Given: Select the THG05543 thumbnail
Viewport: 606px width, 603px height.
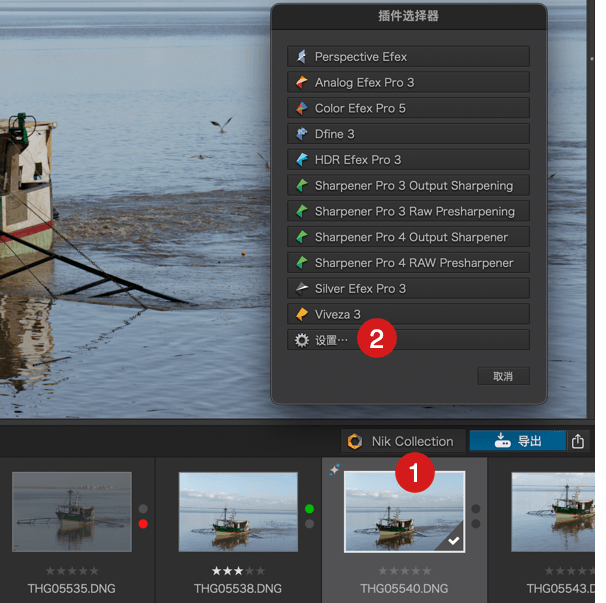Looking at the screenshot, I should 553,512.
